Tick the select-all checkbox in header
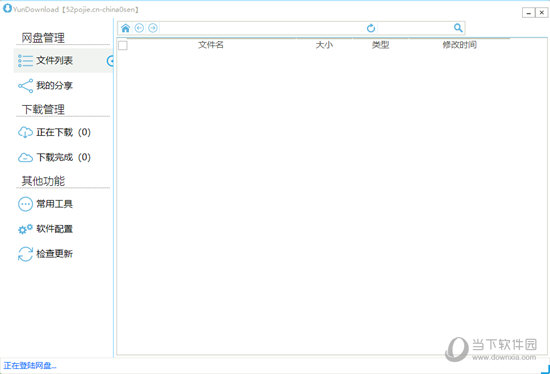Image resolution: width=550 pixels, height=374 pixels. point(123,45)
